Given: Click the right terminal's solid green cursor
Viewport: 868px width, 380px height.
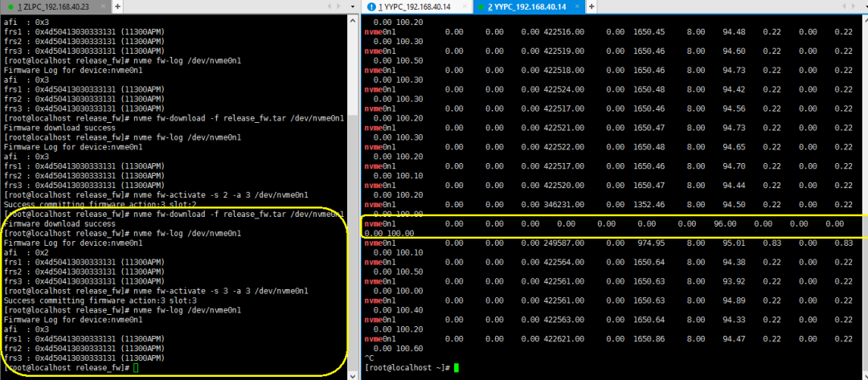Looking at the screenshot, I should 457,368.
